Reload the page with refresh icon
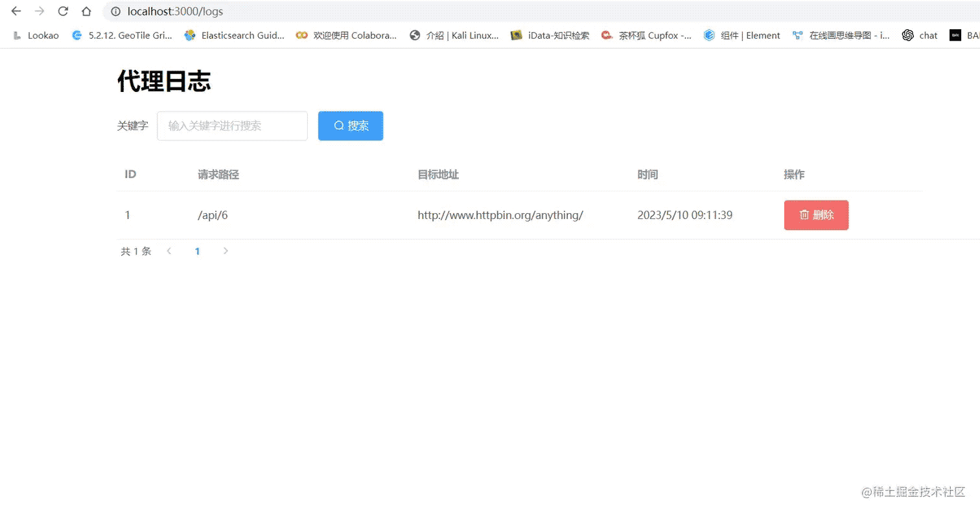Image resolution: width=980 pixels, height=513 pixels. click(63, 11)
